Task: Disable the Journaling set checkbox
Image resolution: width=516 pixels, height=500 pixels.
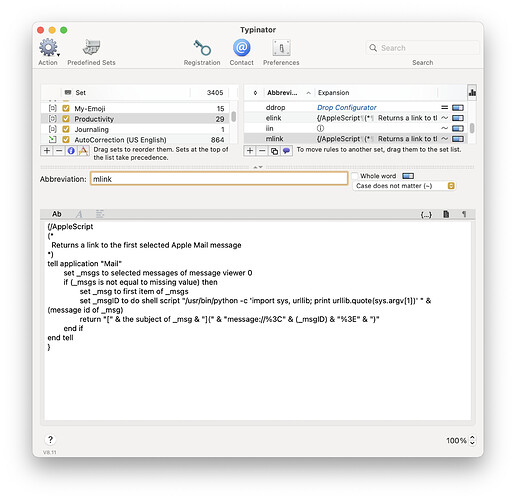Action: (x=66, y=129)
